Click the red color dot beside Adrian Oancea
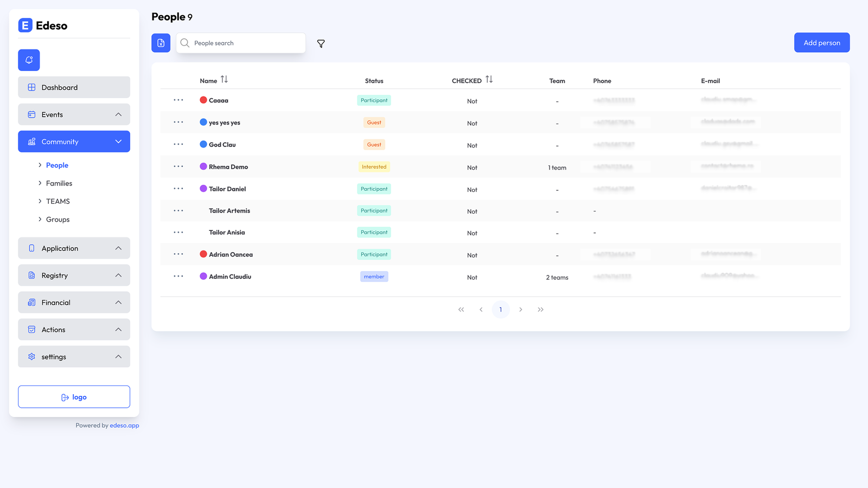This screenshot has width=868, height=488. point(203,254)
